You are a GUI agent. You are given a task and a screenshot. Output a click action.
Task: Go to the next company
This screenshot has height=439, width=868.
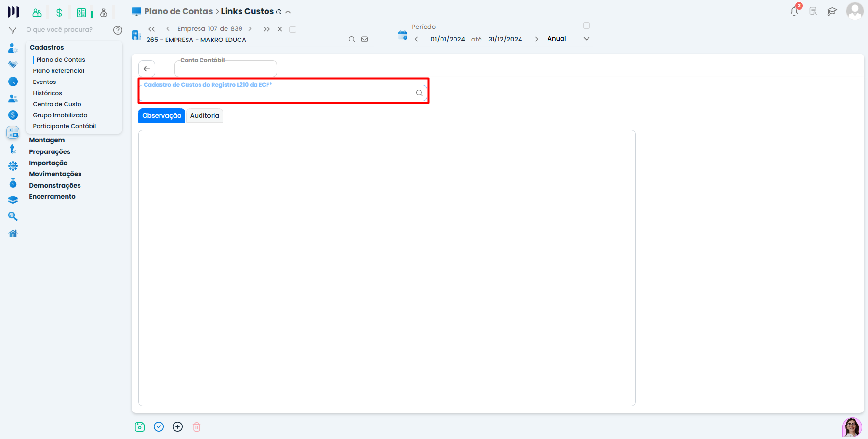click(x=250, y=29)
